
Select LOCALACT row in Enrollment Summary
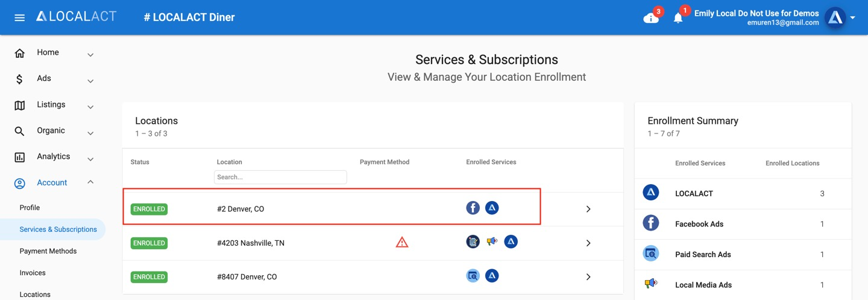(x=743, y=194)
